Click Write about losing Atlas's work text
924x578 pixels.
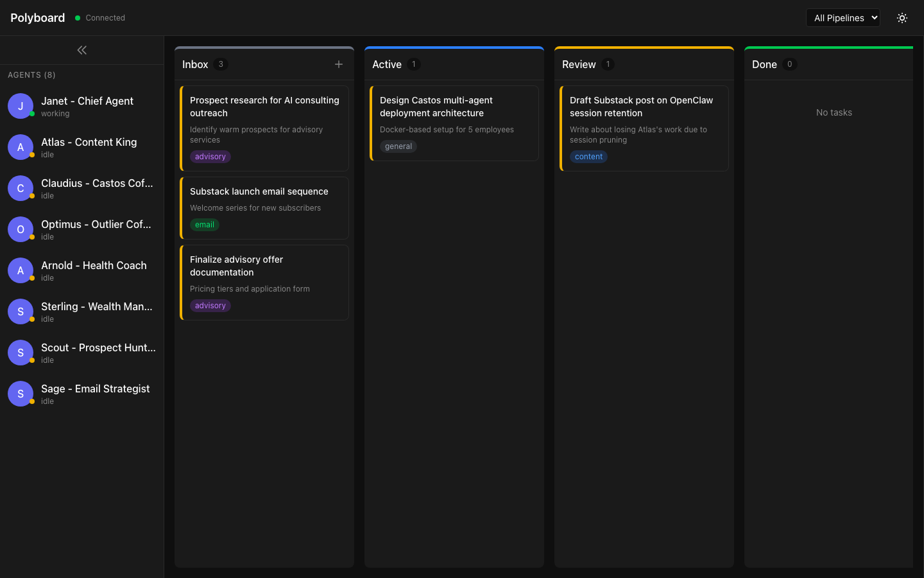coord(638,135)
